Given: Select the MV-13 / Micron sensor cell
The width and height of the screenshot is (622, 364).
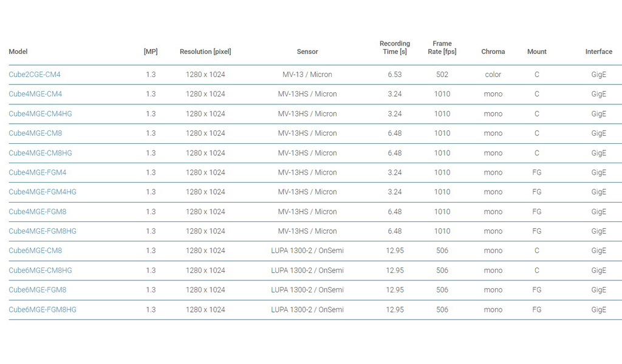Looking at the screenshot, I should [x=307, y=75].
